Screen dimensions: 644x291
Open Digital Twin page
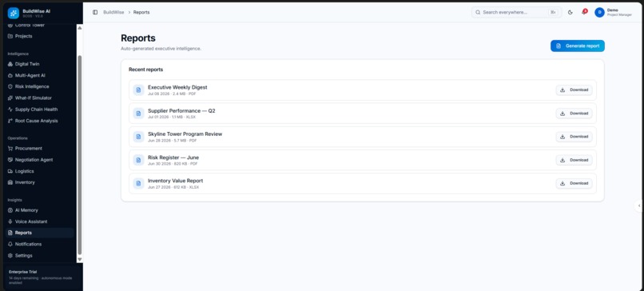tap(40, 64)
